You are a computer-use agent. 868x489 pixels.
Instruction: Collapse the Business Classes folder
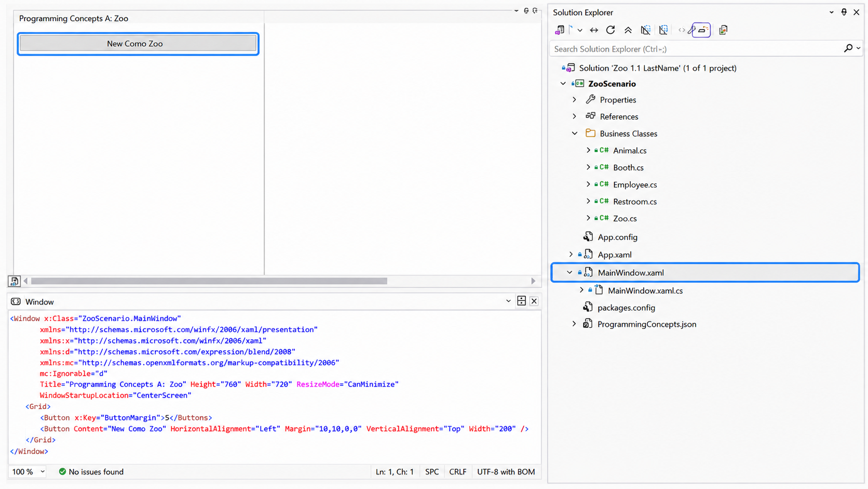pos(575,134)
